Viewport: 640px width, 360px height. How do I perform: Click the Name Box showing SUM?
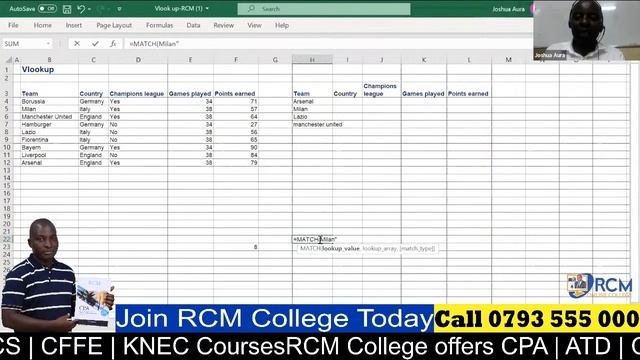23,44
